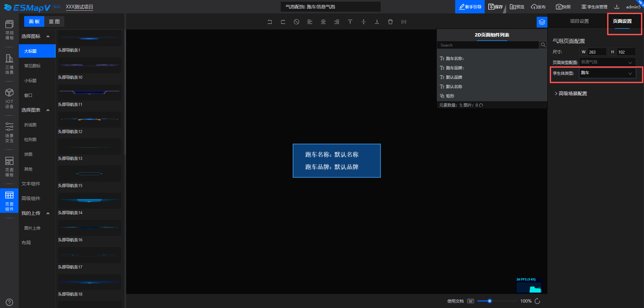Align selected components to the bottom
The height and width of the screenshot is (308, 644).
pyautogui.click(x=377, y=22)
